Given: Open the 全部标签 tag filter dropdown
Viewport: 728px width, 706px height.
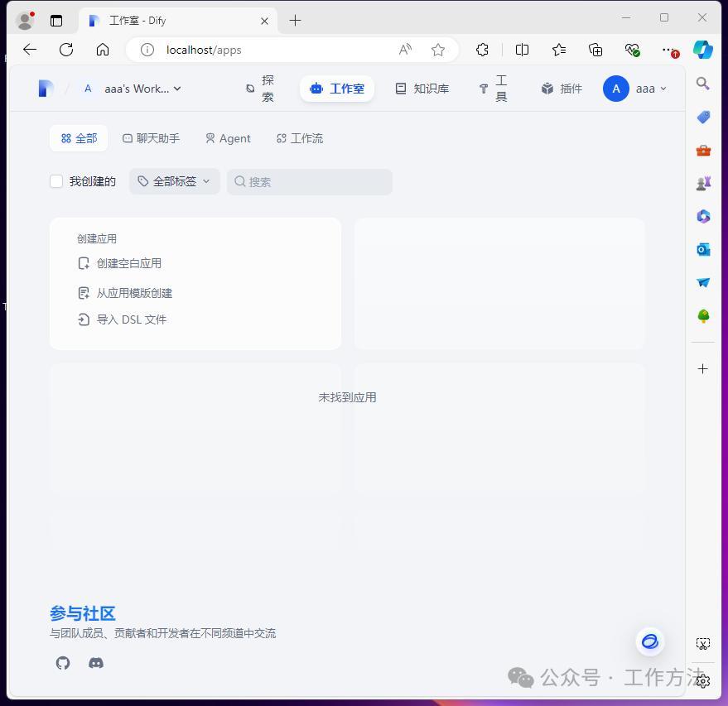Looking at the screenshot, I should (x=174, y=181).
